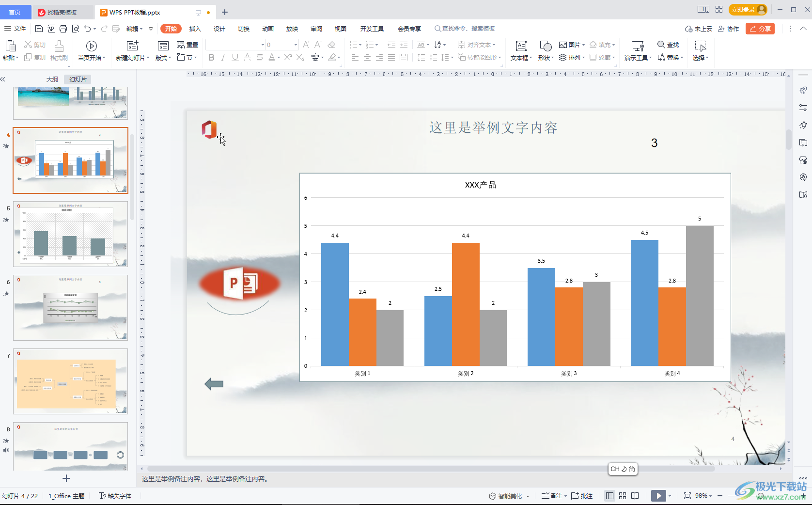Viewport: 812px width, 505px height.
Task: Add new slide with plus button below thumbnails
Action: point(66,478)
